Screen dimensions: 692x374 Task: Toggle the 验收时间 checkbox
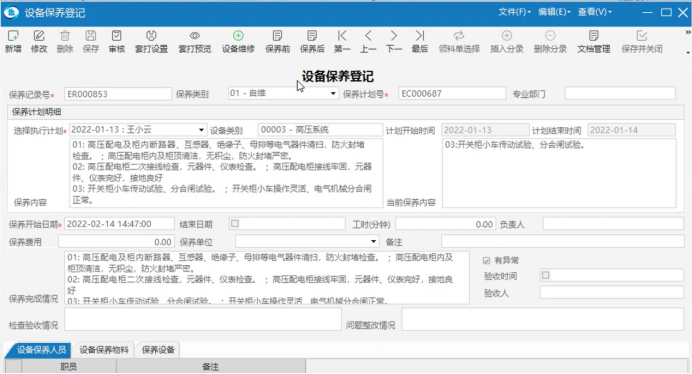[x=545, y=275]
